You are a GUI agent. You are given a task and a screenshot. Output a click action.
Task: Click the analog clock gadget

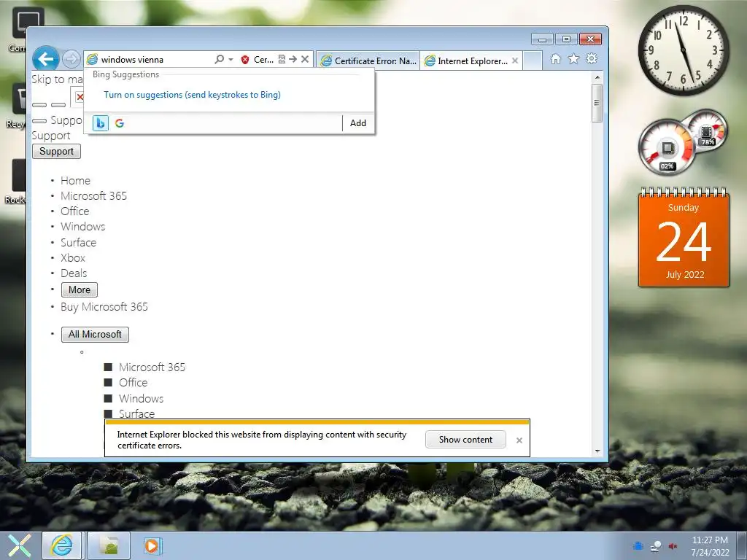tap(683, 50)
